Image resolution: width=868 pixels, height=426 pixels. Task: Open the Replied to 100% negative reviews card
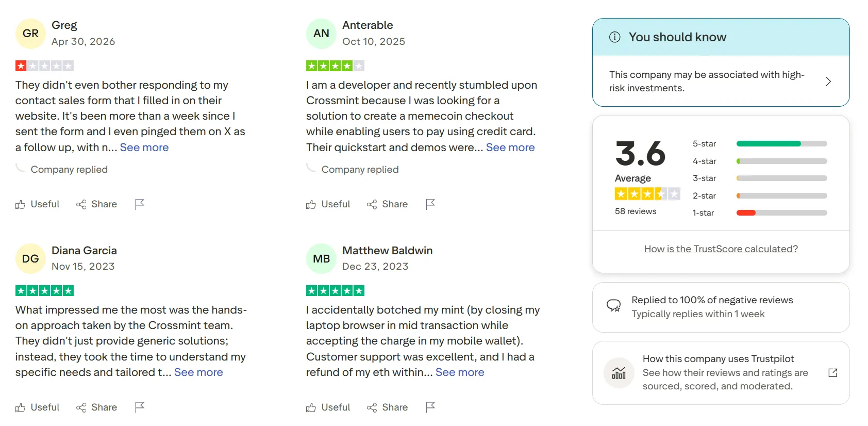721,307
